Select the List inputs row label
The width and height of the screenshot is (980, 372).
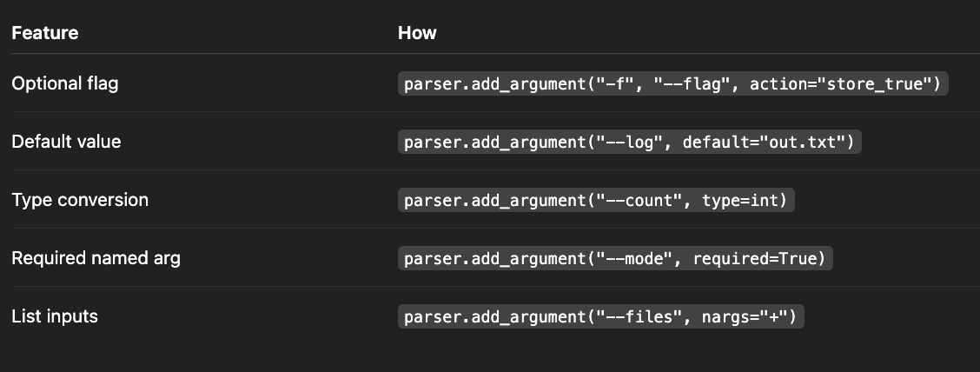coord(55,316)
